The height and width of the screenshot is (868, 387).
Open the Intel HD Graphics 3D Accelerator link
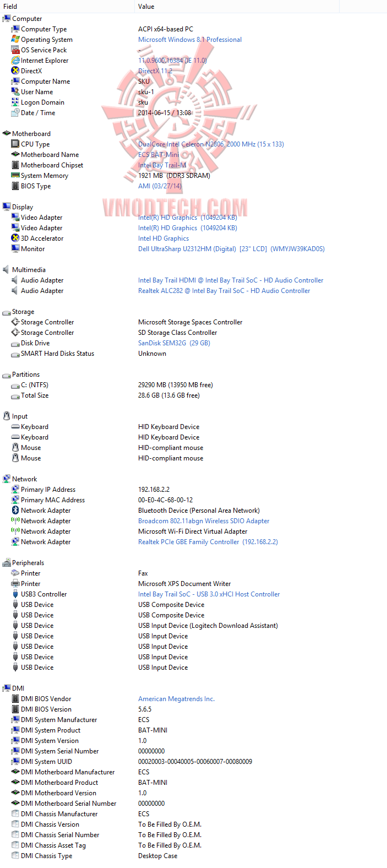pyautogui.click(x=163, y=238)
